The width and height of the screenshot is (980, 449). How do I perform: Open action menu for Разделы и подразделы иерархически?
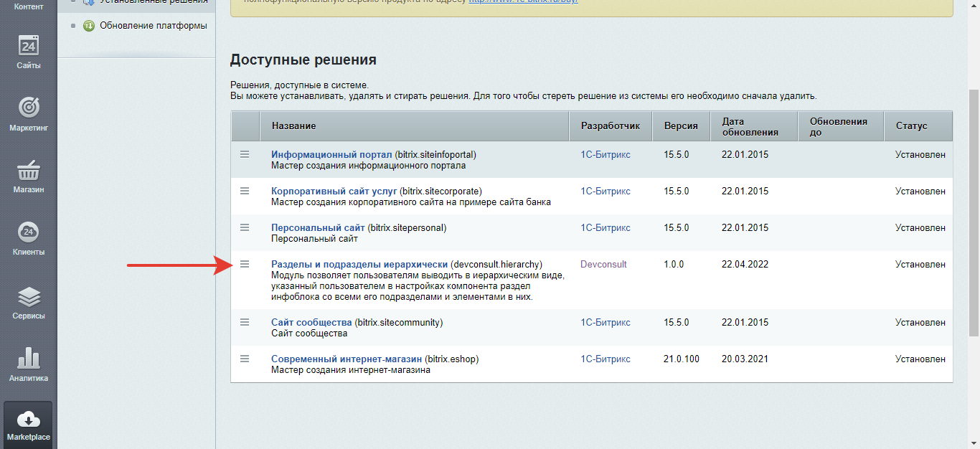coord(245,264)
